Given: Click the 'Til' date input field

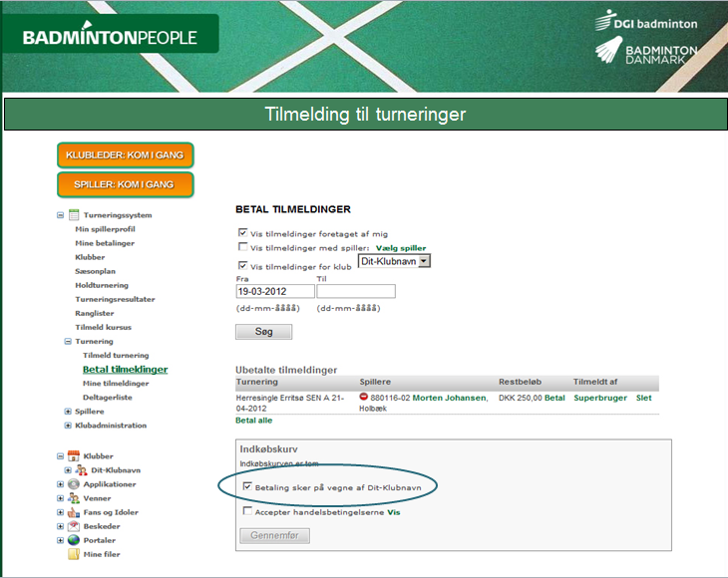Looking at the screenshot, I should tap(356, 292).
